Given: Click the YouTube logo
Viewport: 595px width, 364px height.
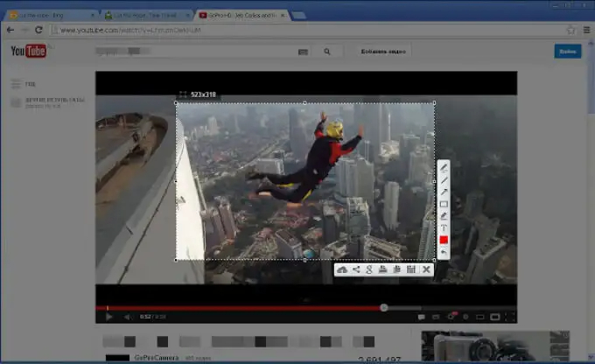Looking at the screenshot, I should click(x=28, y=52).
